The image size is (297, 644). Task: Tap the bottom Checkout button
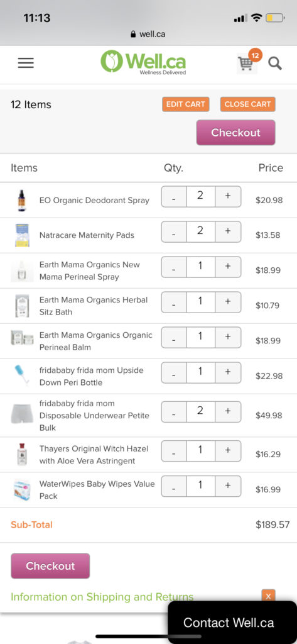50,566
